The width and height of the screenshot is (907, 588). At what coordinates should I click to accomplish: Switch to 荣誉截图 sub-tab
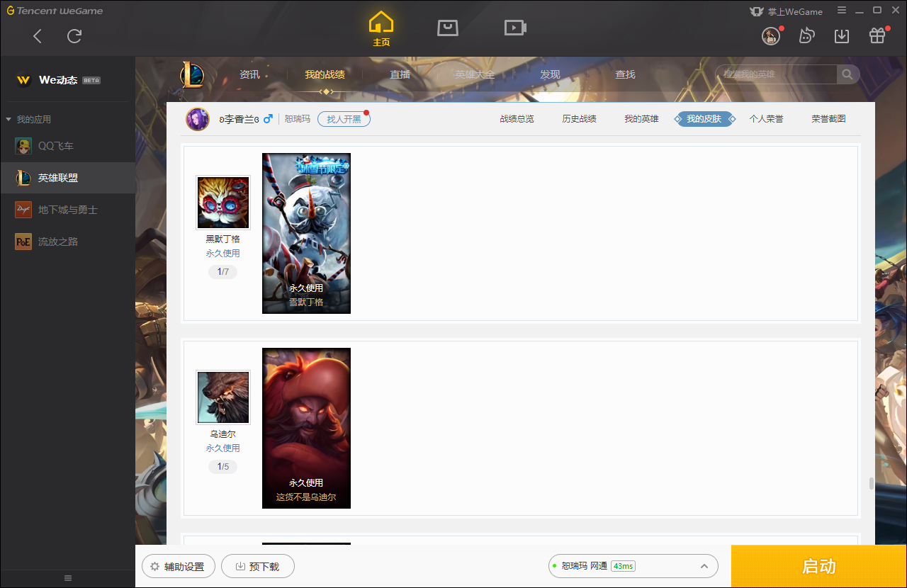pyautogui.click(x=828, y=119)
